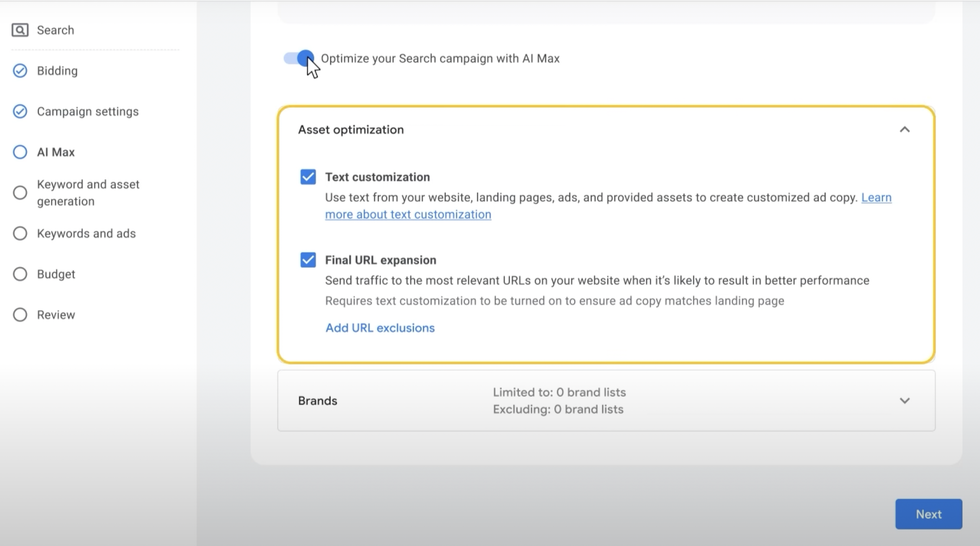Viewport: 980px width, 546px height.
Task: Collapse the Asset optimization section chevron
Action: click(x=905, y=129)
